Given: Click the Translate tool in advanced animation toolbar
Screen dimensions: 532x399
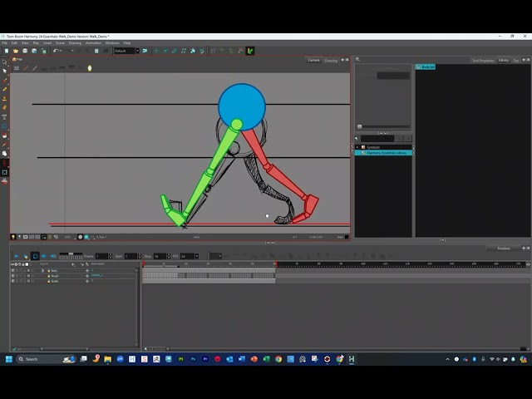Looking at the screenshot, I should (156, 51).
